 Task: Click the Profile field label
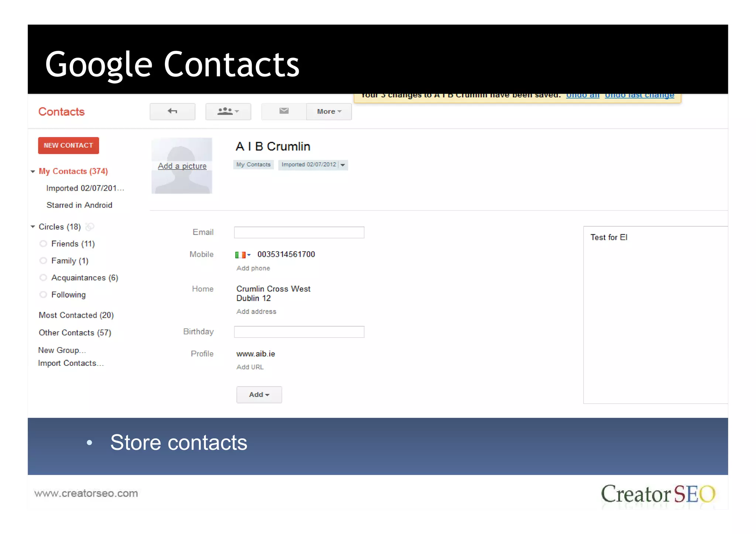(x=202, y=354)
